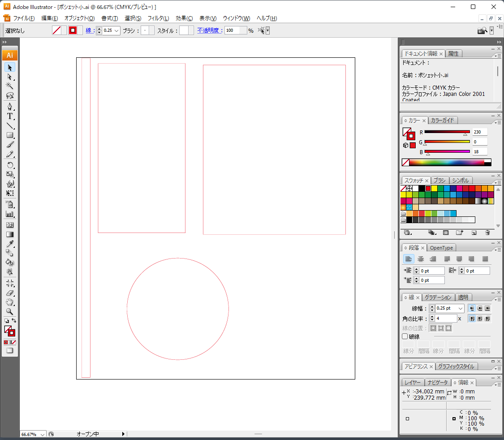Image resolution: width=504 pixels, height=440 pixels.
Task: Select the Type tool
Action: coord(10,116)
